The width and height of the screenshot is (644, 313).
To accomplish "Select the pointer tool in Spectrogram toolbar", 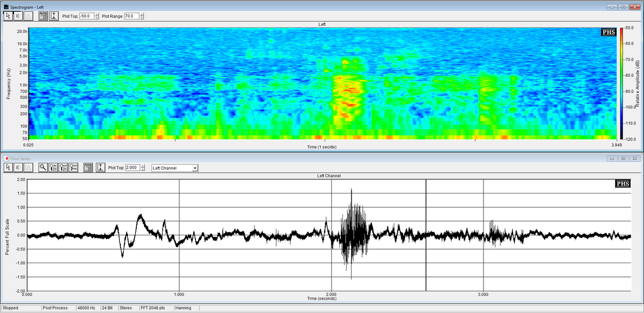I will click(x=8, y=16).
